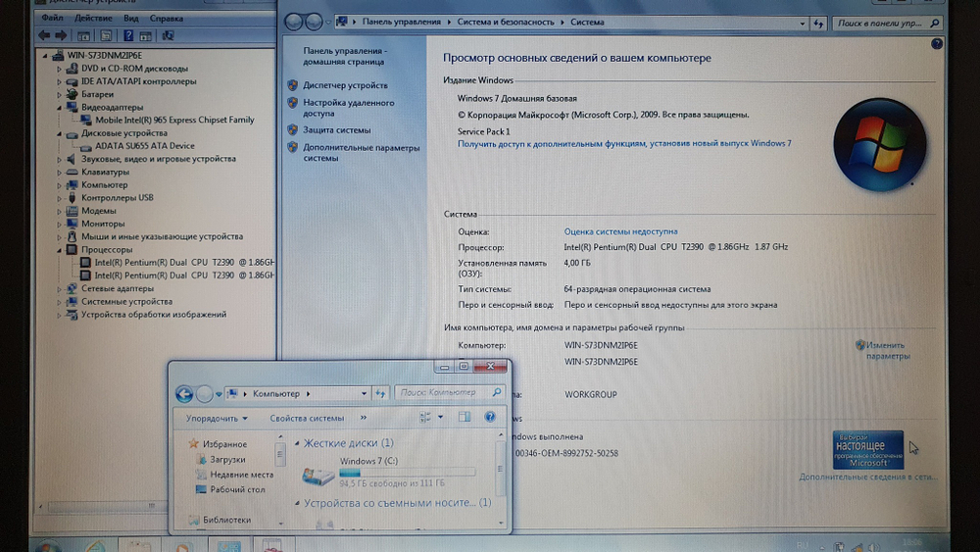Screen dimensions: 980x552
Task: Click Система и безопасность breadcrumb
Action: (x=505, y=22)
